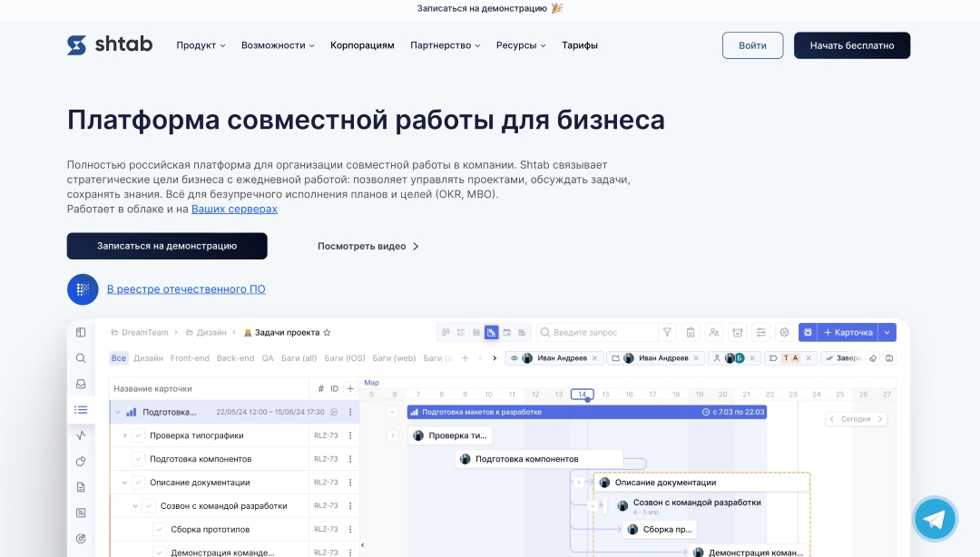Collapse the Описание документации row
The image size is (980, 557).
(124, 483)
